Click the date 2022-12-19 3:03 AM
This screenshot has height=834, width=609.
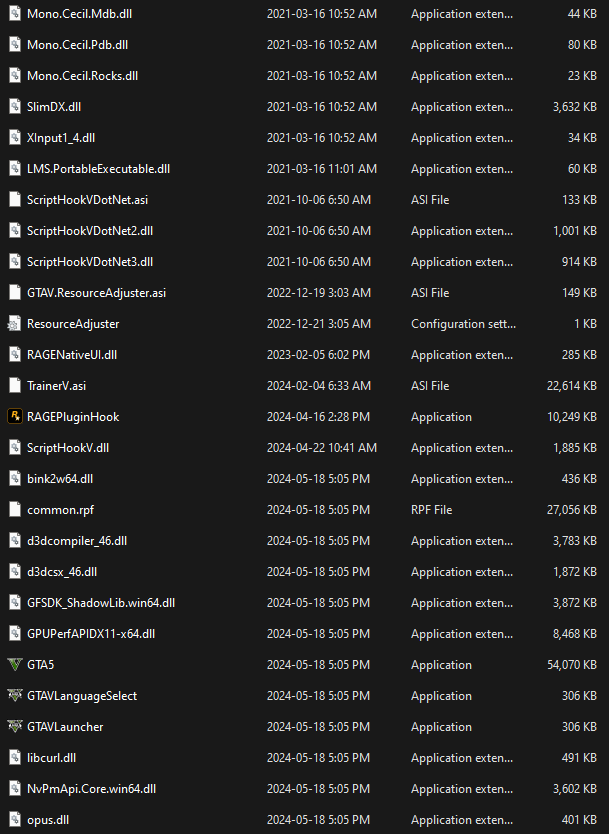pos(319,293)
